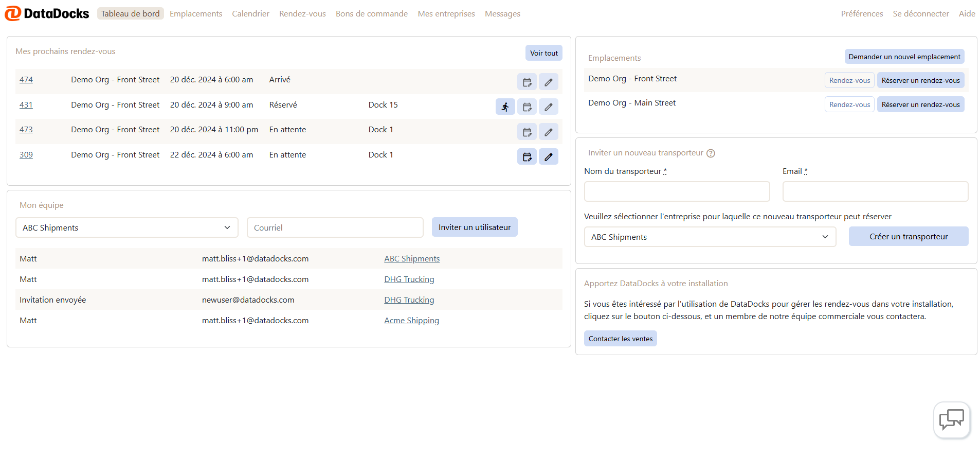Viewport: 980px width, 457px height.
Task: Open the chat support widget
Action: 952,420
